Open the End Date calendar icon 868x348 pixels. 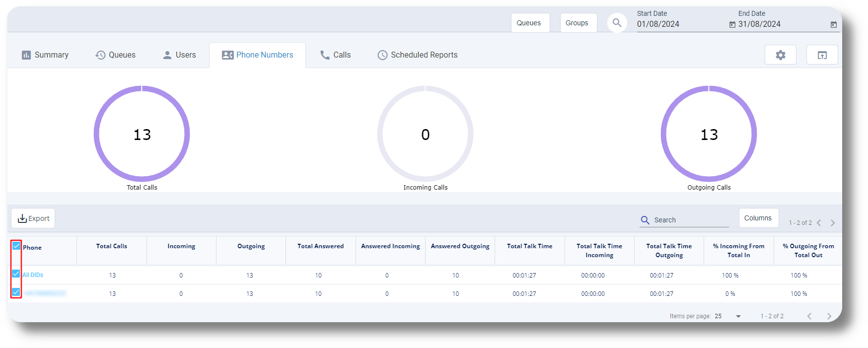(x=833, y=24)
